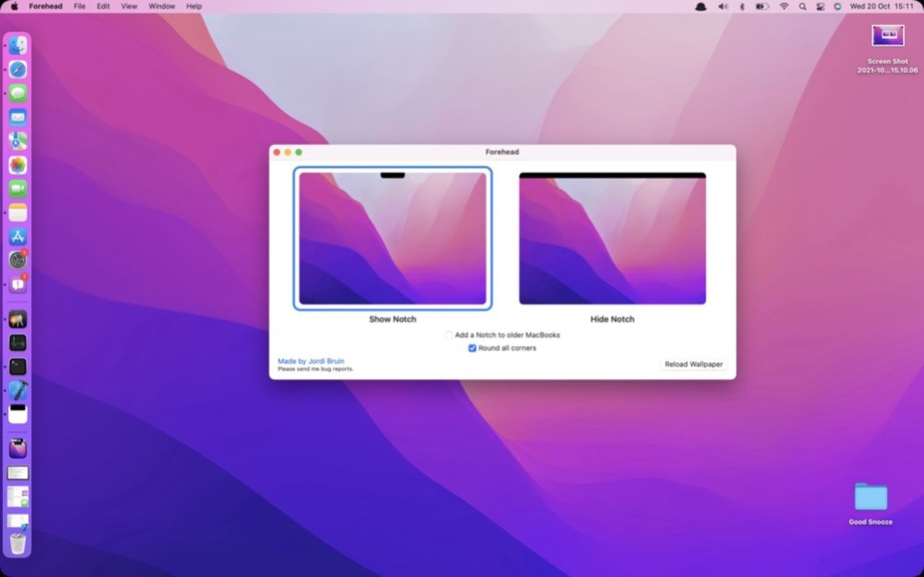Click the Made by Jordi Bruin link
Screen dimensions: 924x577
tap(310, 361)
